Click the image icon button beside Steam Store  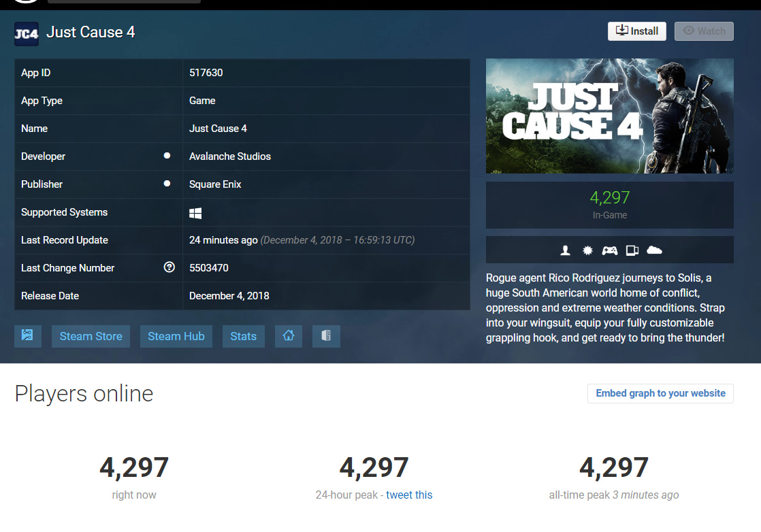click(28, 336)
